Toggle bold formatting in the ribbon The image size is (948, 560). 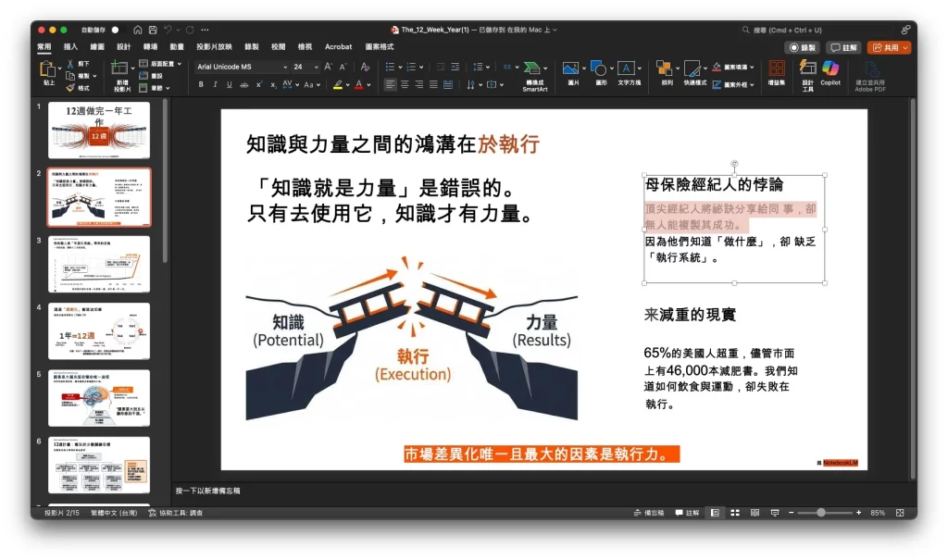tap(201, 84)
